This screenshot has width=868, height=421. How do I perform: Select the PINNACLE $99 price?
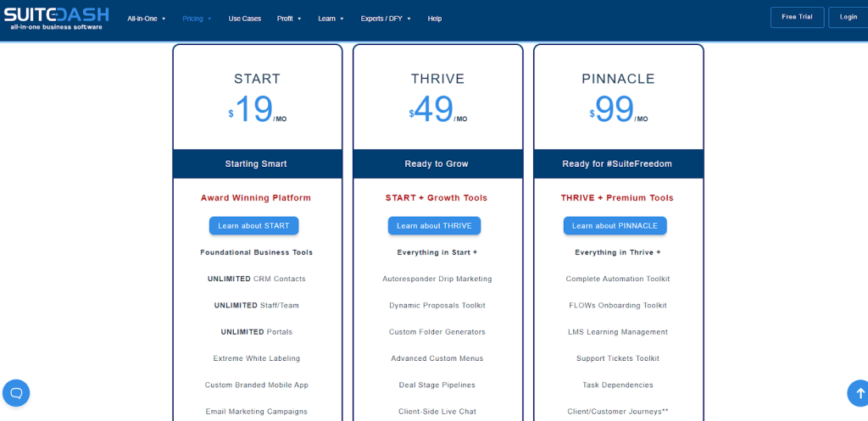point(615,110)
